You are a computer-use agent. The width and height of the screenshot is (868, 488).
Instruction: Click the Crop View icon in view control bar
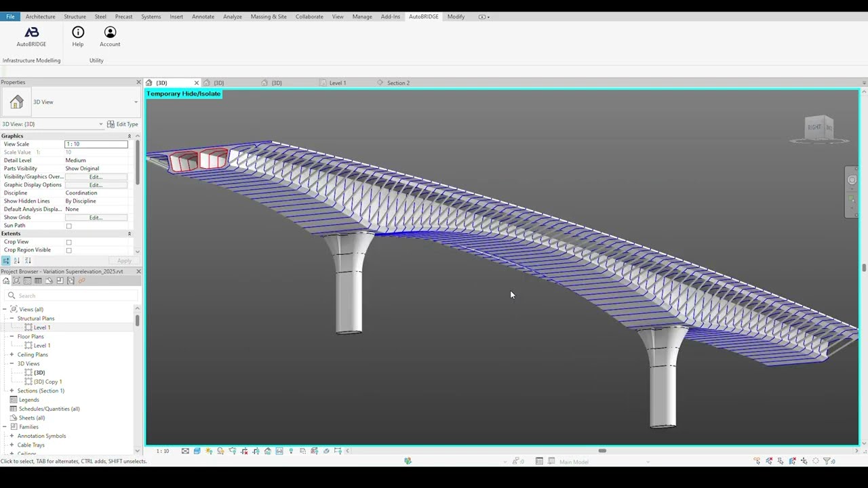[x=245, y=451]
